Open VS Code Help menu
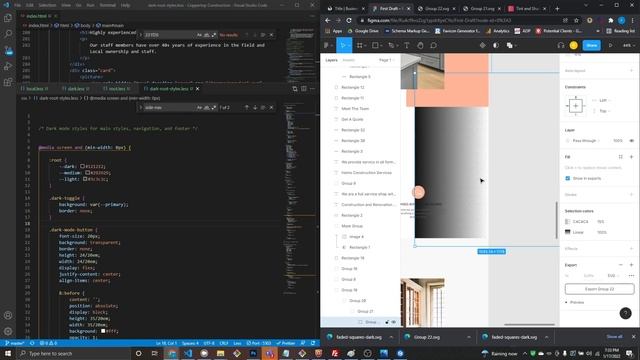 [x=125, y=5]
